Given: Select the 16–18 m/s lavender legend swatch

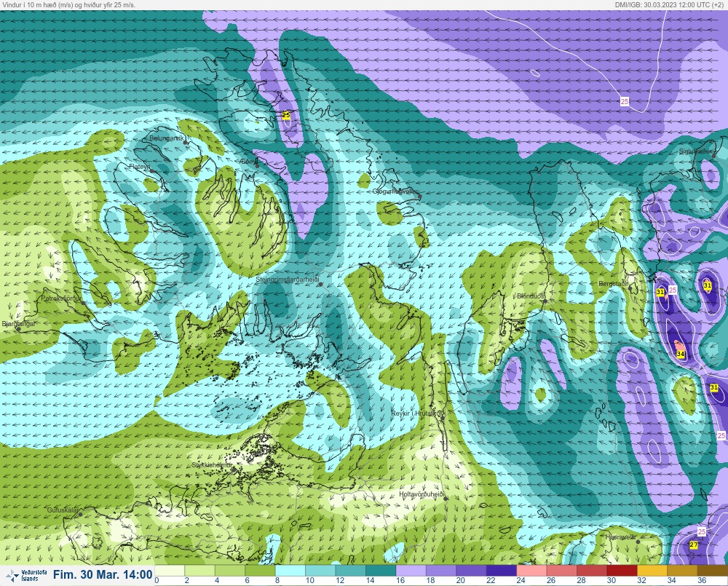Looking at the screenshot, I should [411, 570].
